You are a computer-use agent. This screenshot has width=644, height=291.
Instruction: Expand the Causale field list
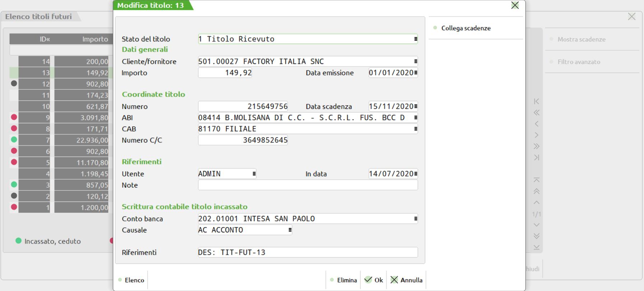(x=290, y=230)
